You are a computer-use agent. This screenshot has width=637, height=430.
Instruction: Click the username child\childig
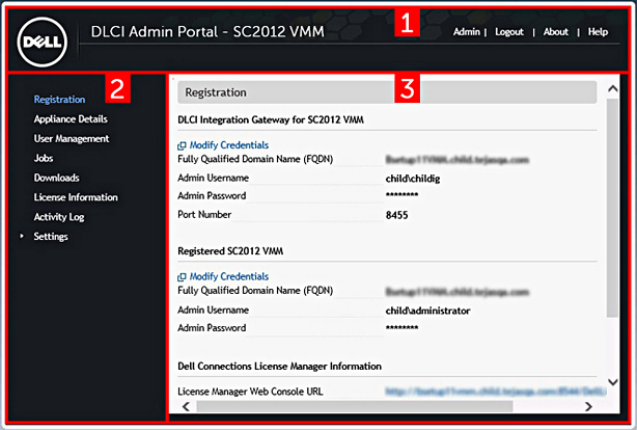413,178
